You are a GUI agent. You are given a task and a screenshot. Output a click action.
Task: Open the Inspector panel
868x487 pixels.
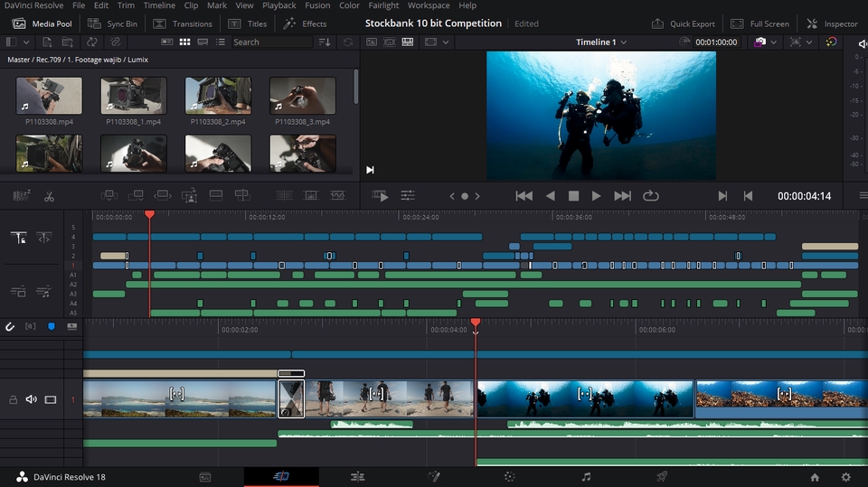(832, 23)
